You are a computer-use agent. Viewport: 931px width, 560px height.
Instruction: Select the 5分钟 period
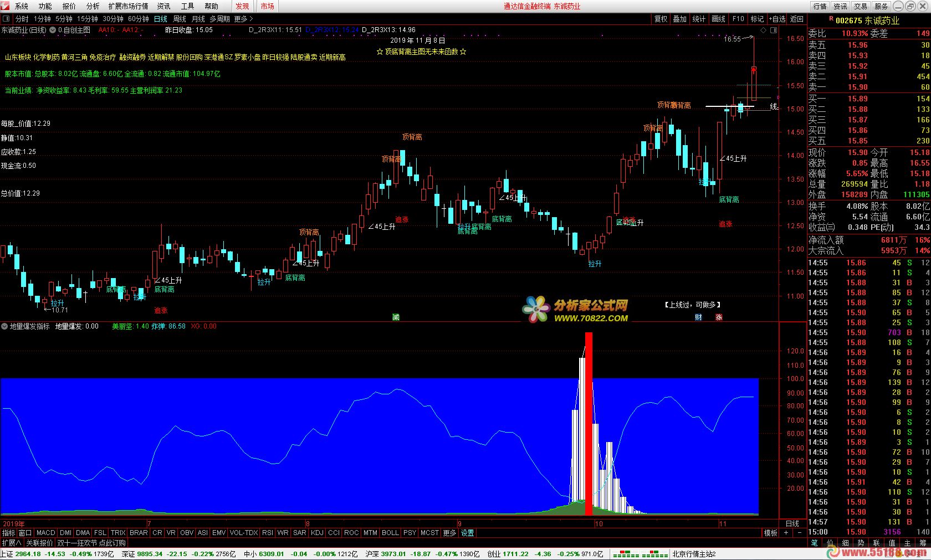[x=64, y=19]
